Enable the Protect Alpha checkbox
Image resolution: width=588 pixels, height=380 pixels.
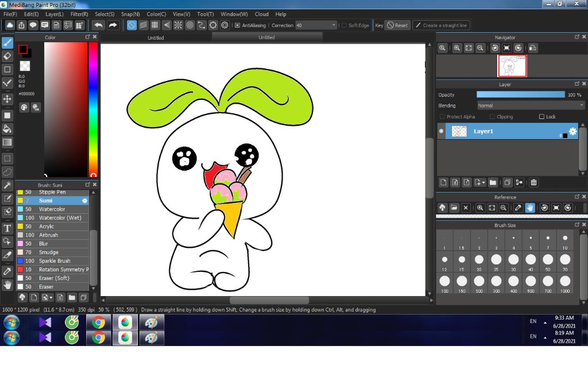(x=442, y=117)
